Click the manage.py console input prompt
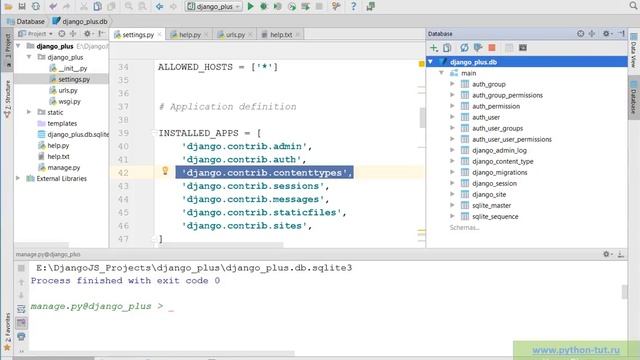The height and width of the screenshot is (360, 640). 102,306
